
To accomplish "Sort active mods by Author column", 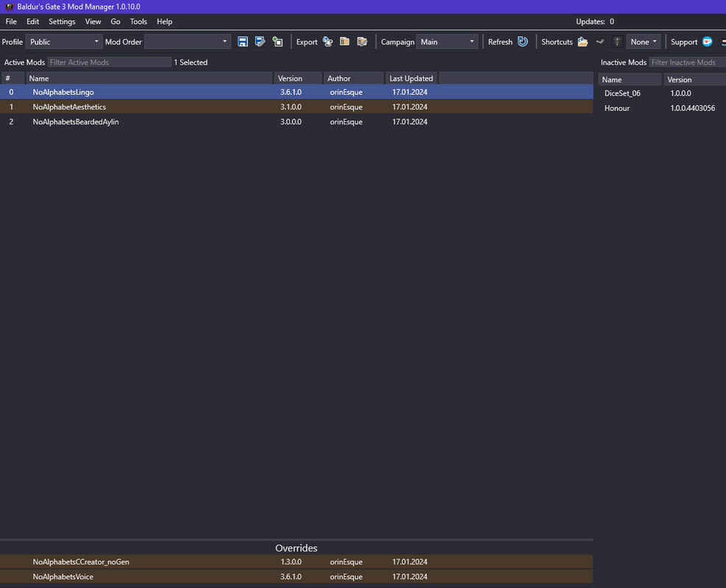I will click(354, 78).
